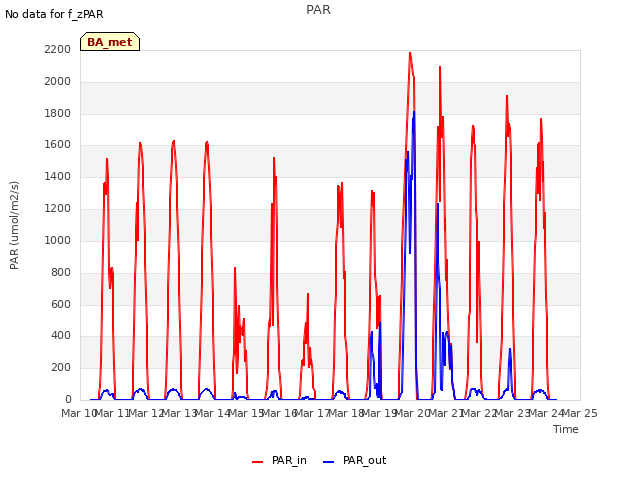
Task: Click the 1600 y-axis tick label
Action: tap(58, 145)
